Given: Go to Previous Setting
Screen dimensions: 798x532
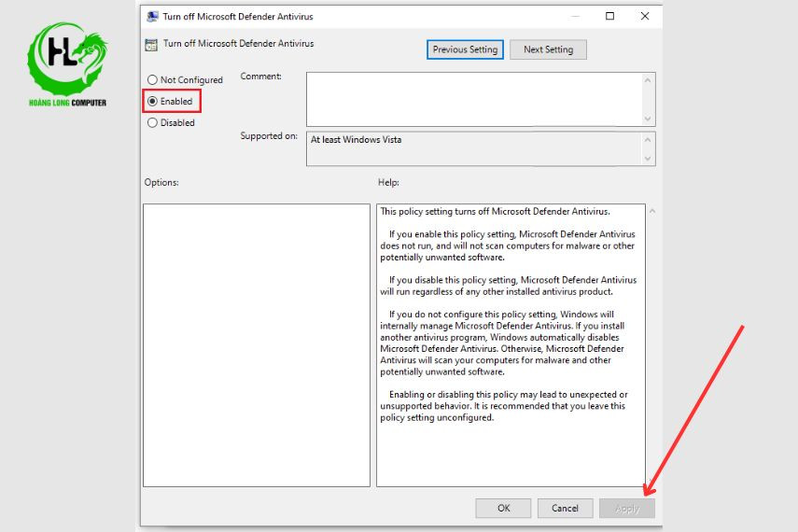Looking at the screenshot, I should pyautogui.click(x=465, y=49).
